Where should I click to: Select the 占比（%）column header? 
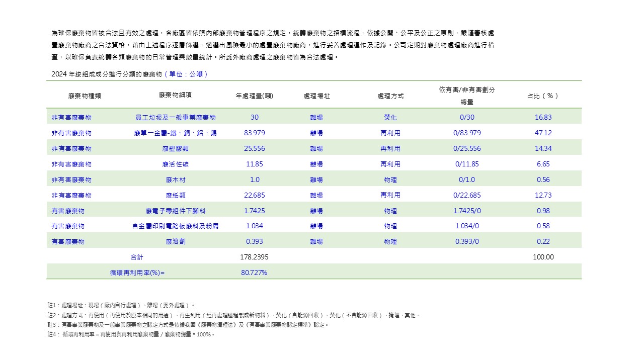click(543, 96)
